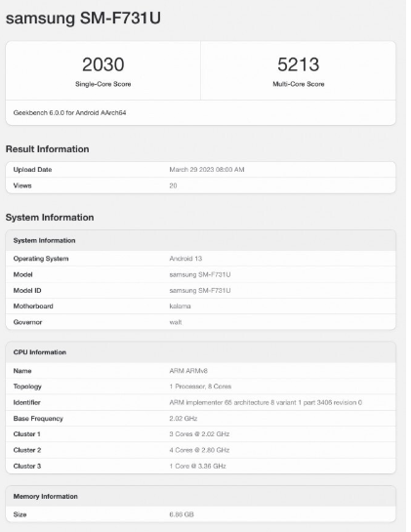Viewport: 411px width, 532px height.
Task: Select the 2.02 GHz base frequency value
Action: click(184, 419)
